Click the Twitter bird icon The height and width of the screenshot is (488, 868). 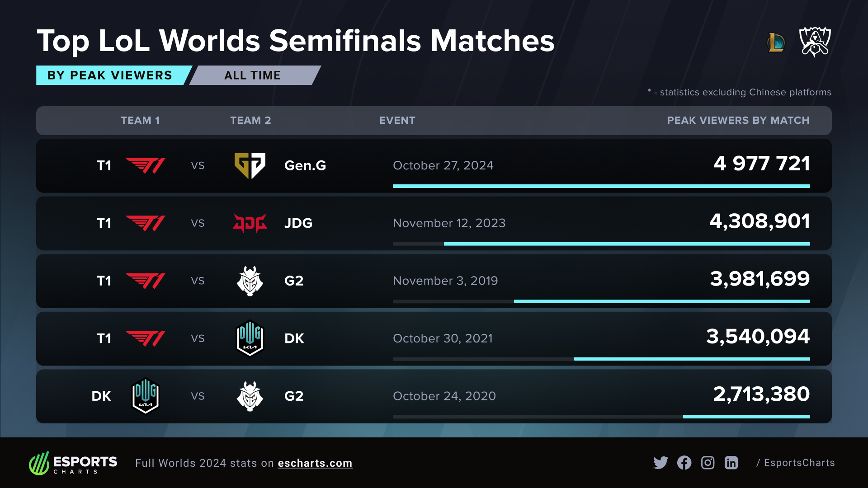[660, 463]
